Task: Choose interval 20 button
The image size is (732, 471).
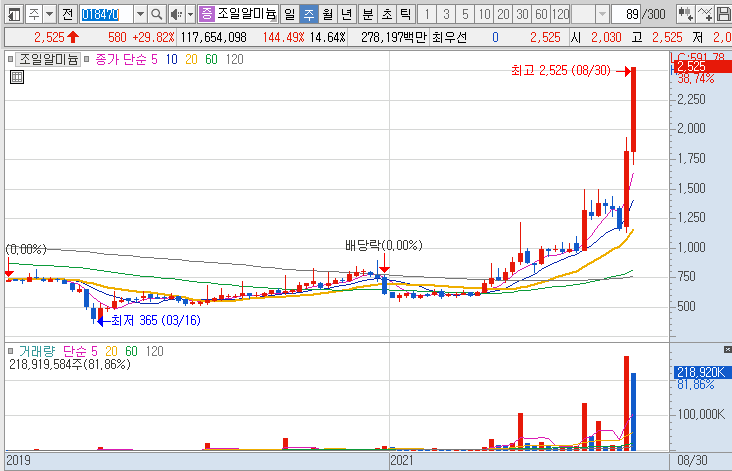Action: click(x=503, y=14)
